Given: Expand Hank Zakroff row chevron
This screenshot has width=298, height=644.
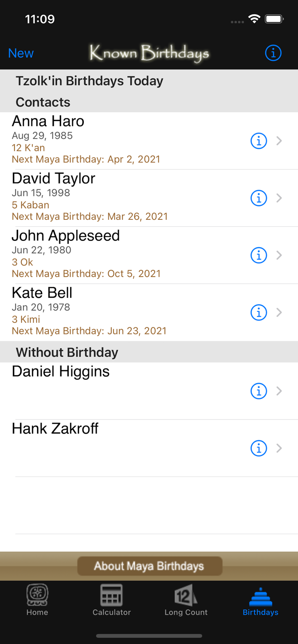Looking at the screenshot, I should tap(280, 448).
